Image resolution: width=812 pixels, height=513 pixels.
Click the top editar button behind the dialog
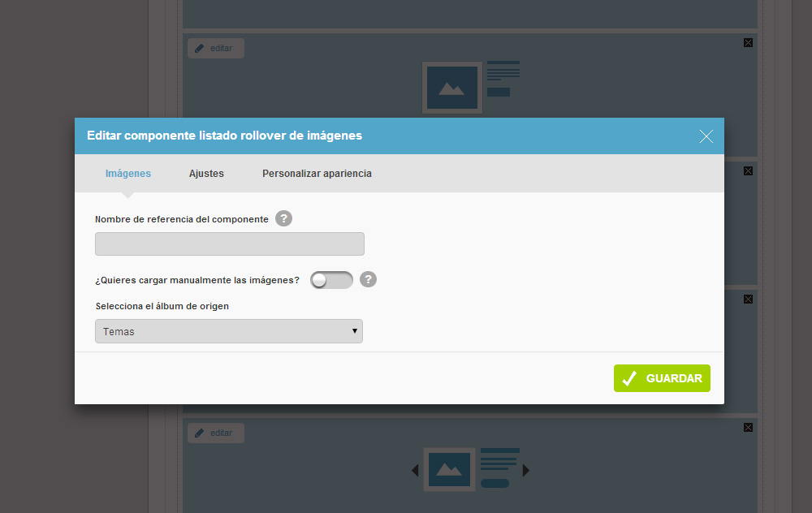pos(215,48)
